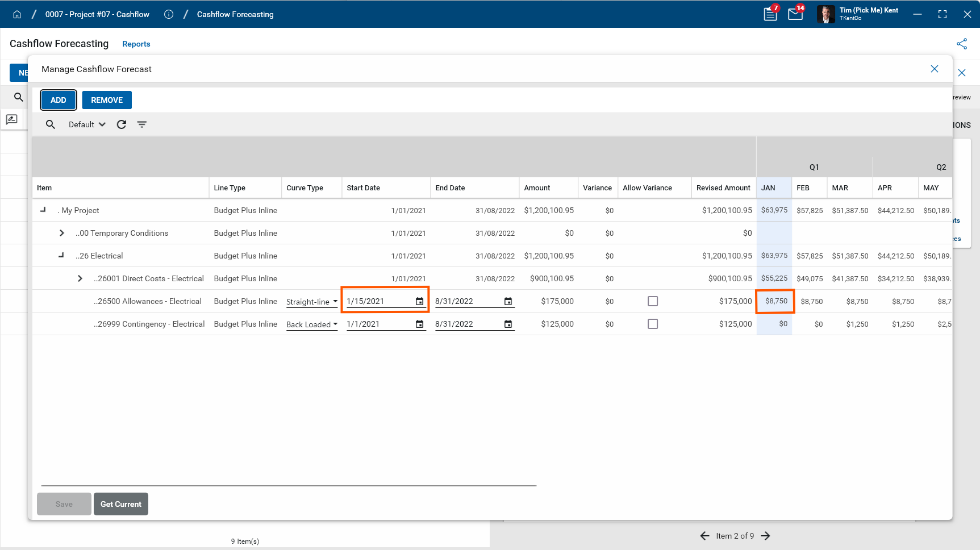Click the home icon in breadcrumb
Viewport: 980px width, 550px height.
[17, 14]
